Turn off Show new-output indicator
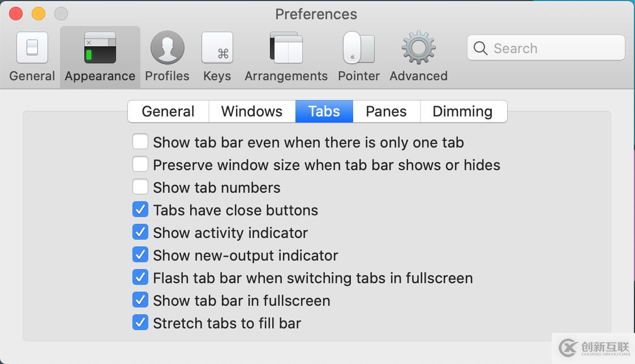Image resolution: width=635 pixels, height=364 pixels. 140,255
